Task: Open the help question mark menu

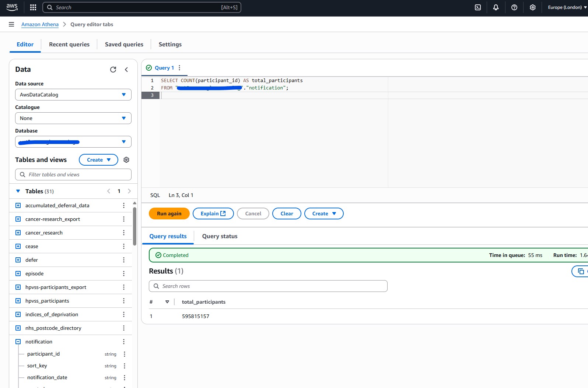Action: [514, 7]
